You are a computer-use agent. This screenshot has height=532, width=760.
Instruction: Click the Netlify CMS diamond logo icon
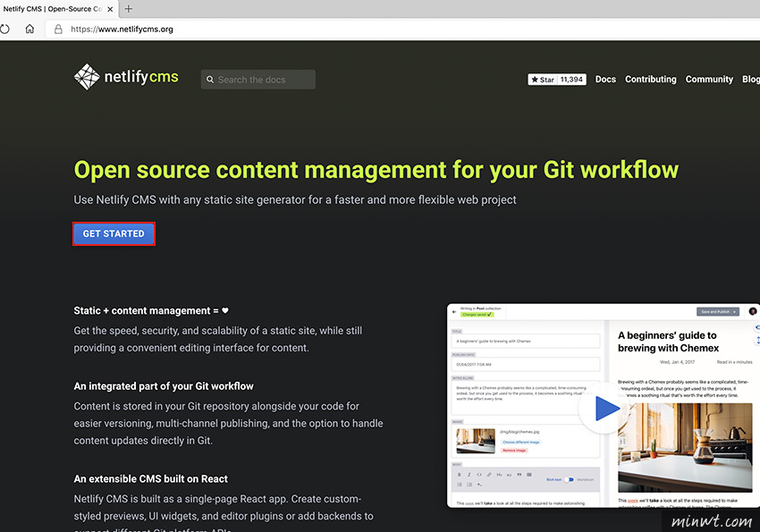tap(87, 77)
